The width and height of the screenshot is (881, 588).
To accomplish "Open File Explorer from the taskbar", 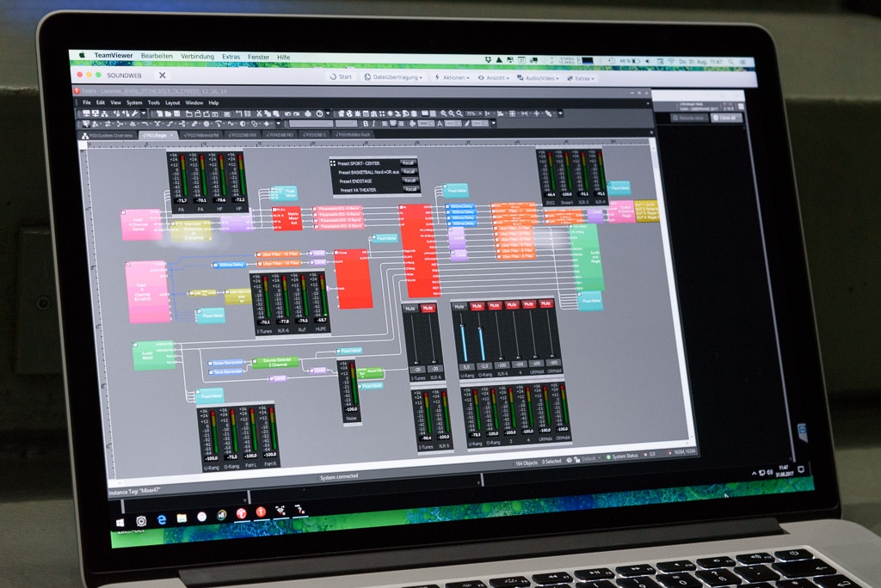I will click(182, 518).
